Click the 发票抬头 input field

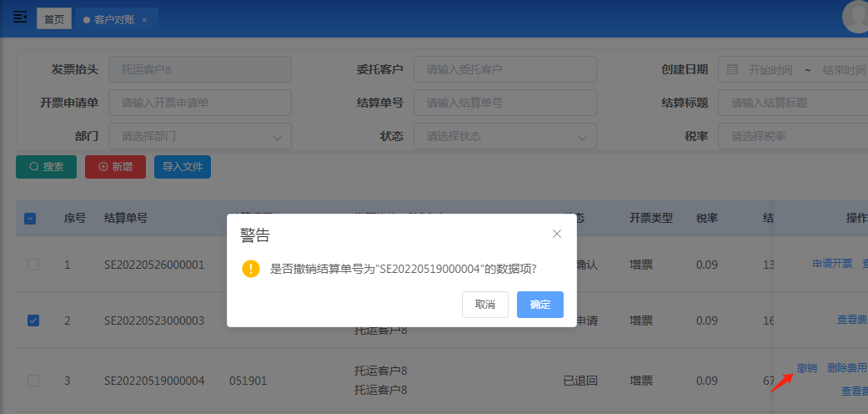200,70
